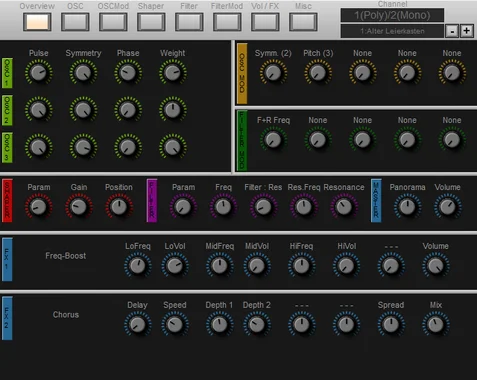This screenshot has height=380, width=477.
Task: Click the OSC 2 Pulse knob
Action: [x=39, y=110]
